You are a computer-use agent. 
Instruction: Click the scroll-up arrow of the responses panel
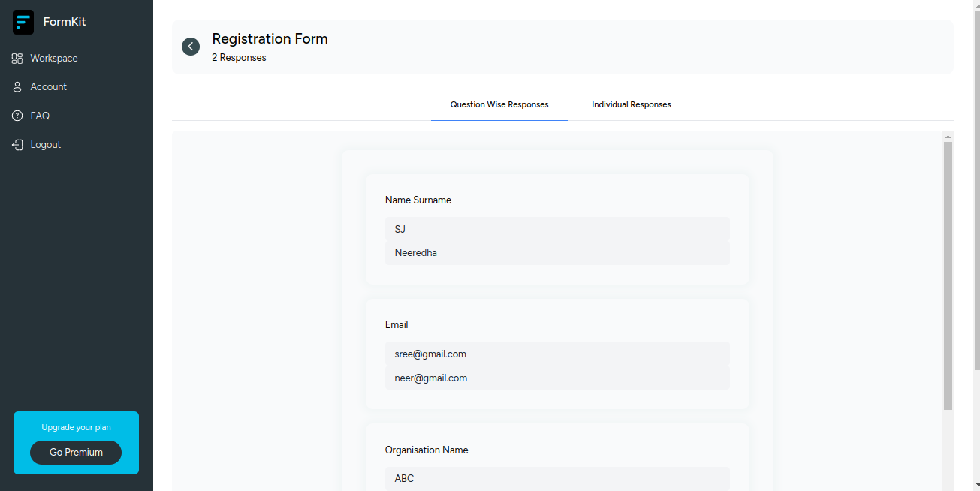[x=948, y=137]
